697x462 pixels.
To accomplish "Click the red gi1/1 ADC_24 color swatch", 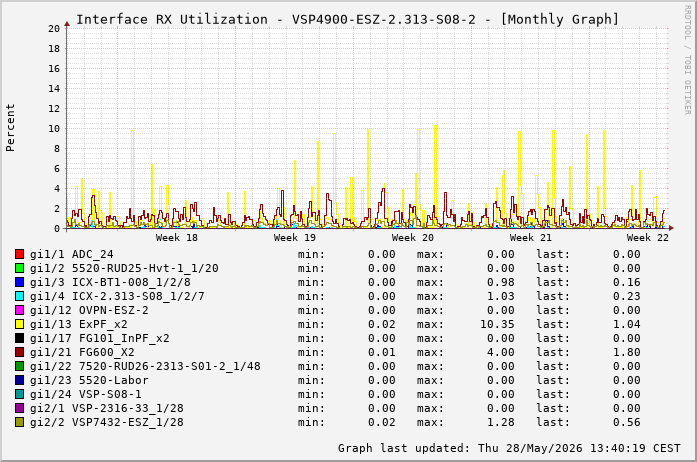I will tap(19, 254).
